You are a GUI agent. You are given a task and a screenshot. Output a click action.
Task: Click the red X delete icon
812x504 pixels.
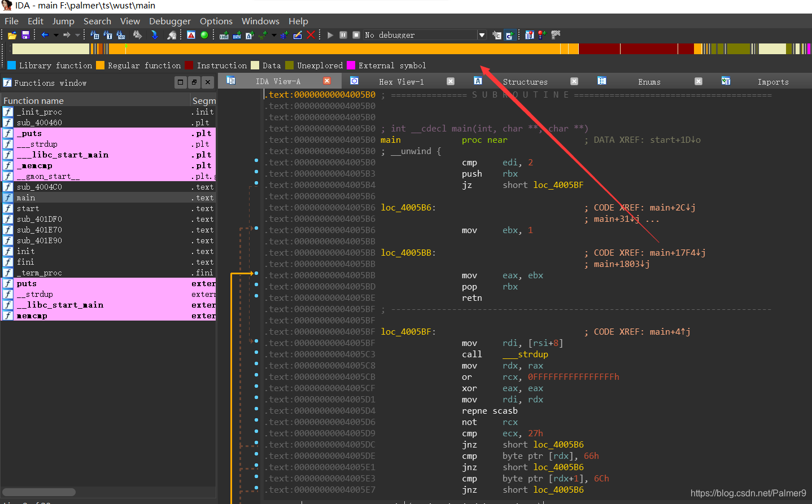[311, 35]
